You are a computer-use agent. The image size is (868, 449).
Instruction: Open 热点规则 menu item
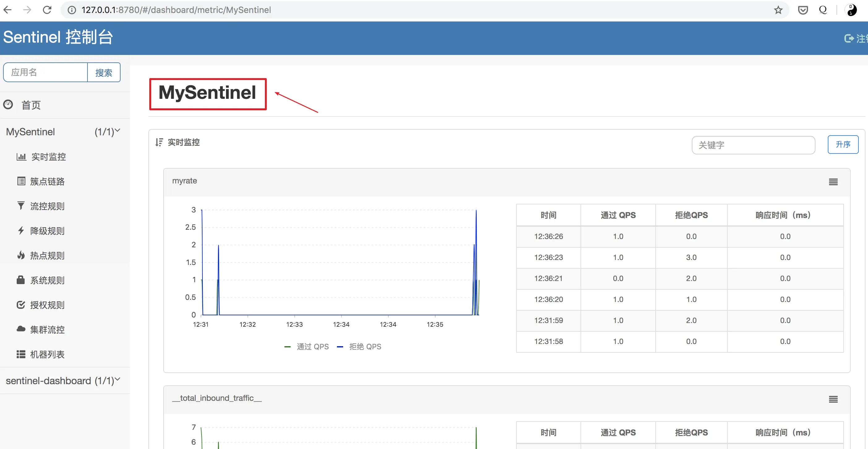click(48, 255)
